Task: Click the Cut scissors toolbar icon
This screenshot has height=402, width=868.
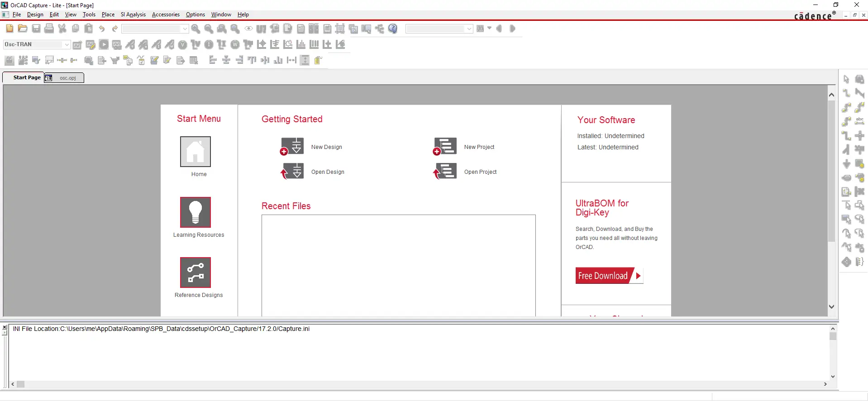Action: 62,29
